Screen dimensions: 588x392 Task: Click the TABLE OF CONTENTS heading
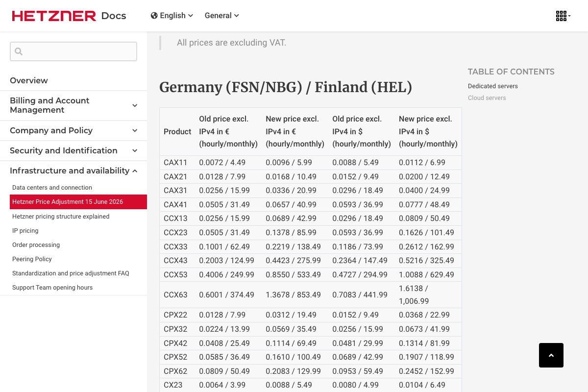click(x=511, y=72)
